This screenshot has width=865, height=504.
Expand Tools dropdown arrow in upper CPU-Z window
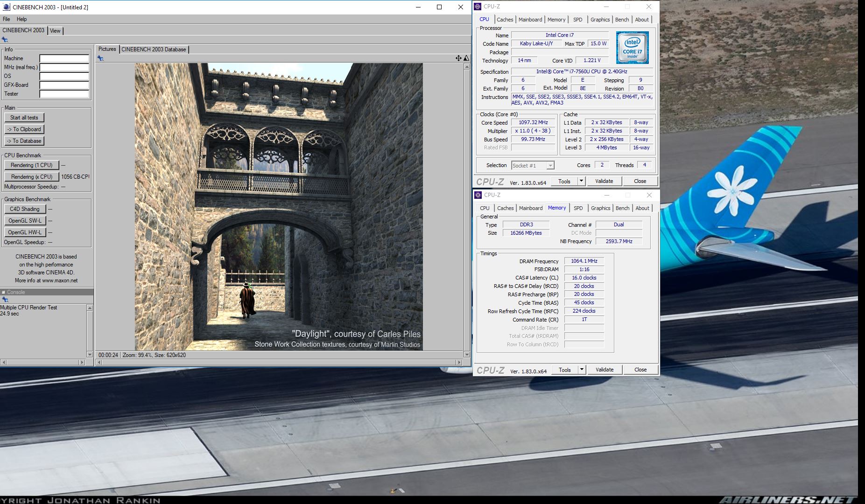pyautogui.click(x=581, y=181)
